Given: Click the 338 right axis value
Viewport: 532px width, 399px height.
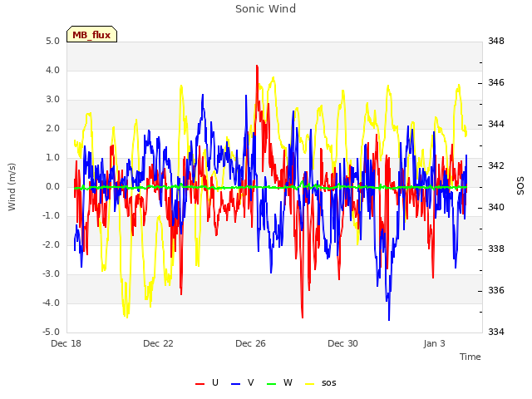Looking at the screenshot, I should (496, 249).
